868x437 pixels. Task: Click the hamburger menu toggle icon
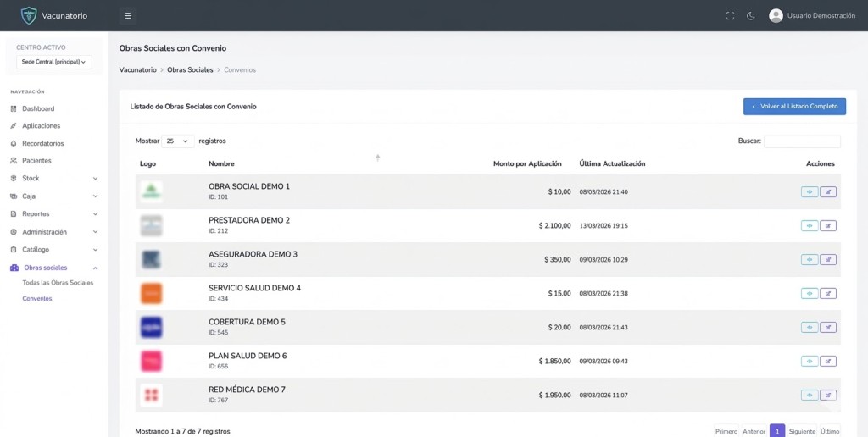127,15
